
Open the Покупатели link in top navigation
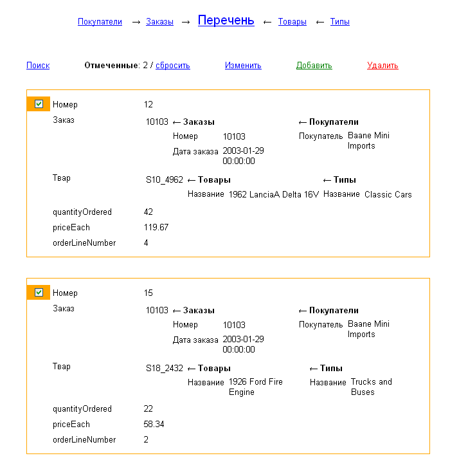pyautogui.click(x=100, y=22)
